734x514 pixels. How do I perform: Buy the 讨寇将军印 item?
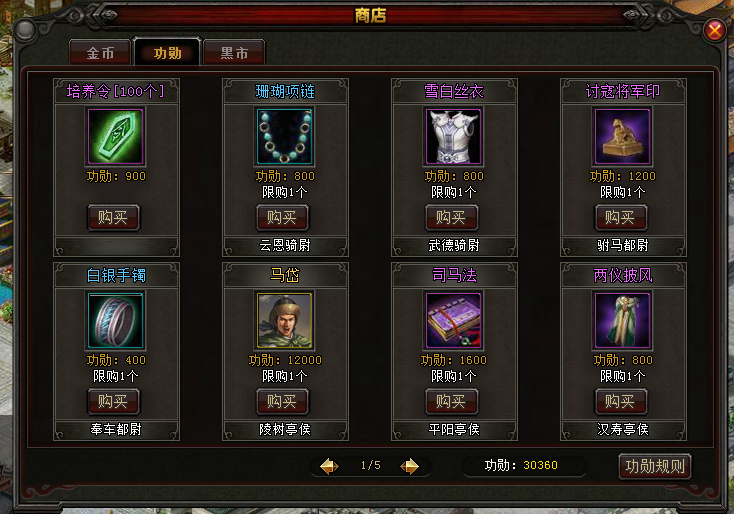point(621,217)
